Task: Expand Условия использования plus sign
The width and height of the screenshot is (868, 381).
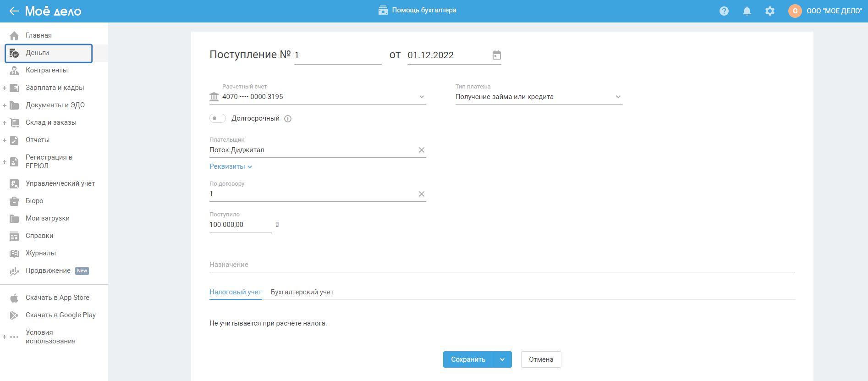Action: [5, 337]
